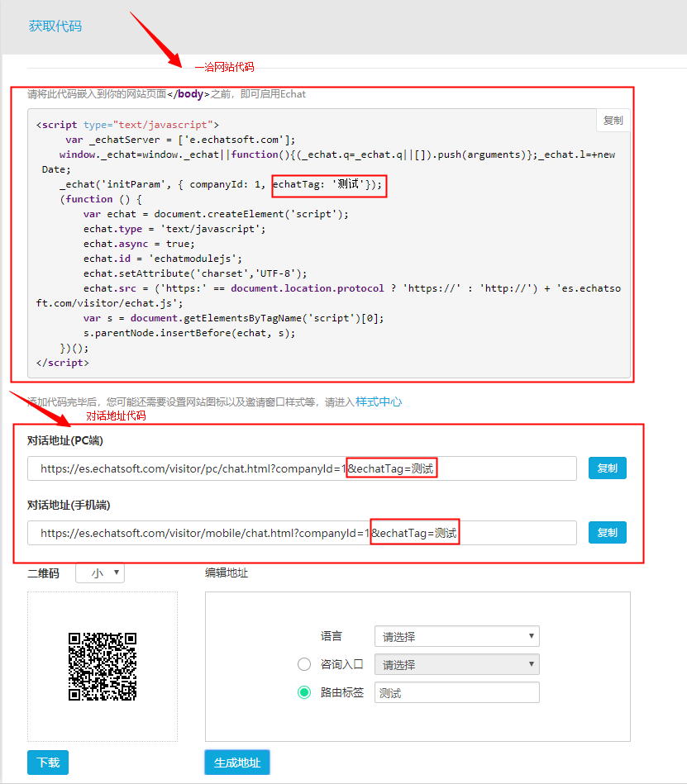This screenshot has height=784, width=687.
Task: Click the 对话地址(PC端) label
Action: coord(65,440)
